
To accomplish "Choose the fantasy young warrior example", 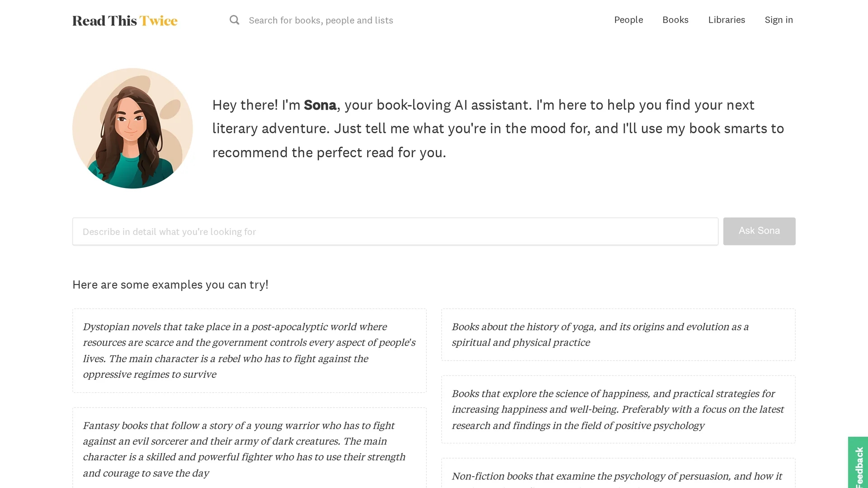I will coord(250,448).
